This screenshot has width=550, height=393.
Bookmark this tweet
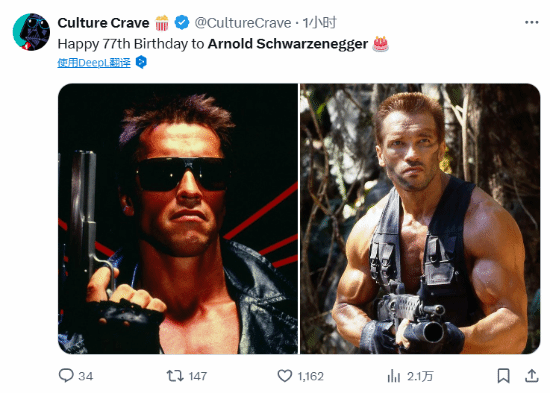504,376
